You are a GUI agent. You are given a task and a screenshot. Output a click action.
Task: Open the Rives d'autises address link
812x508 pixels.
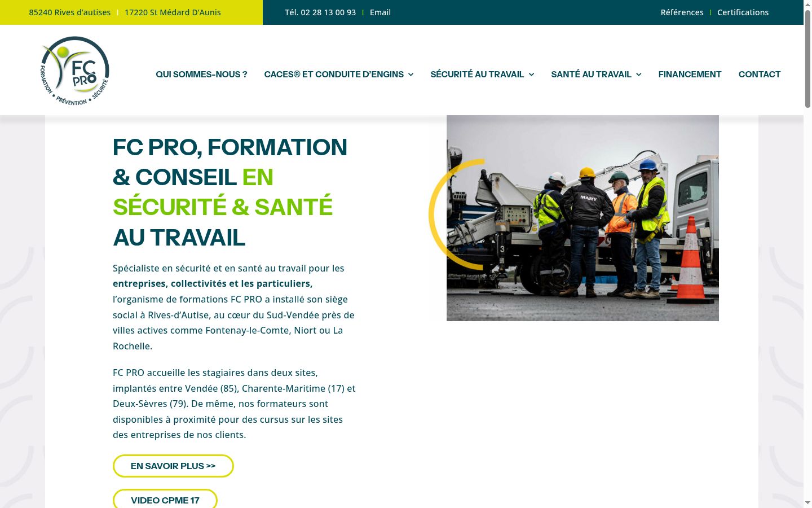70,12
